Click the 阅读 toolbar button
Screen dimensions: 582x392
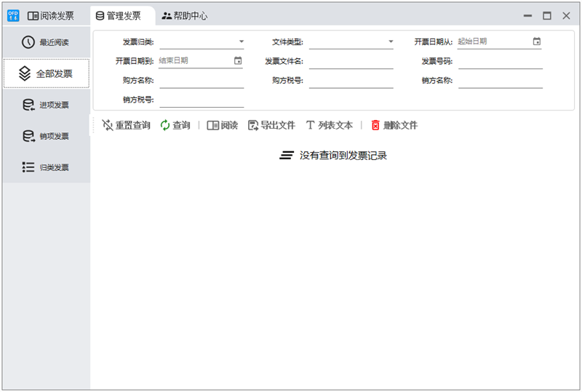pos(223,125)
